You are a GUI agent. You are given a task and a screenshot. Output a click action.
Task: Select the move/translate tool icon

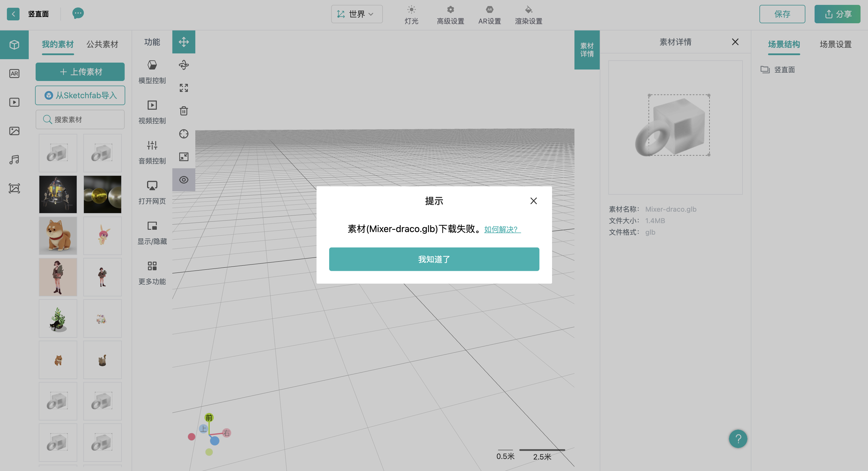pyautogui.click(x=184, y=42)
